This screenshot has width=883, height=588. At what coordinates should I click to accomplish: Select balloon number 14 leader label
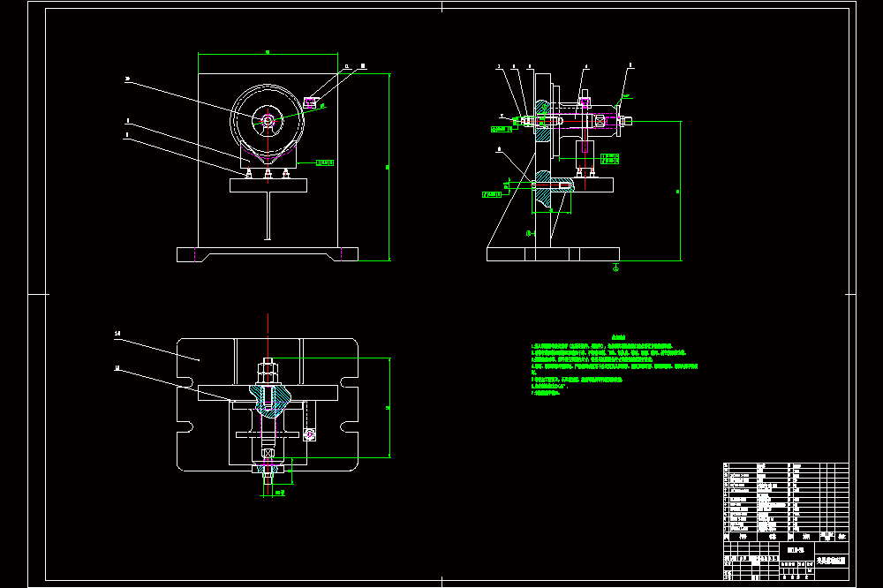tap(117, 334)
